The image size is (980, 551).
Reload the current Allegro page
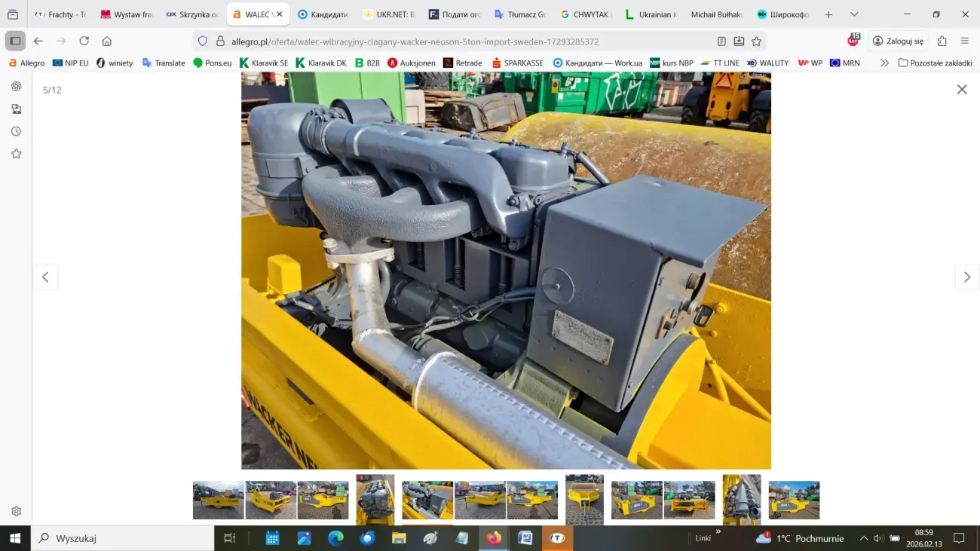[84, 41]
